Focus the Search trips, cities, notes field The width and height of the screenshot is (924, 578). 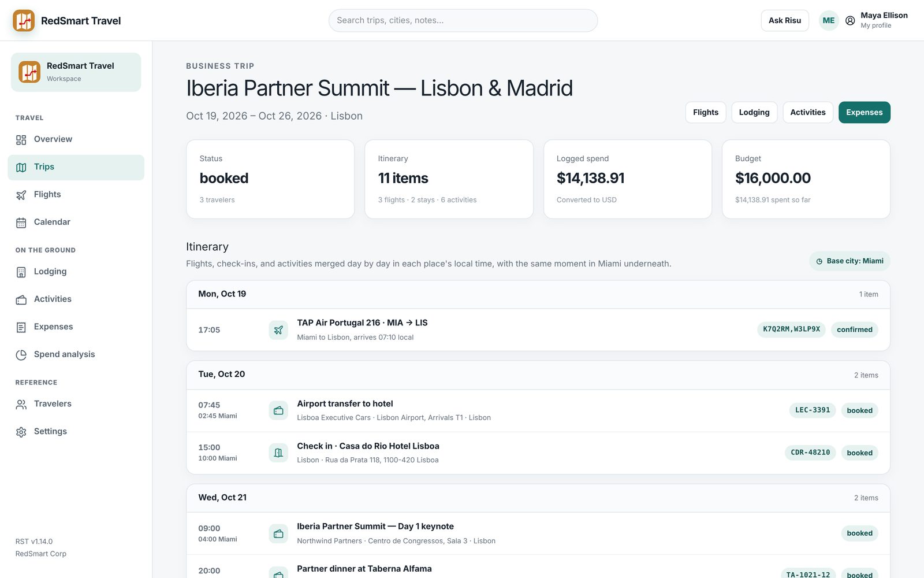[x=463, y=20]
